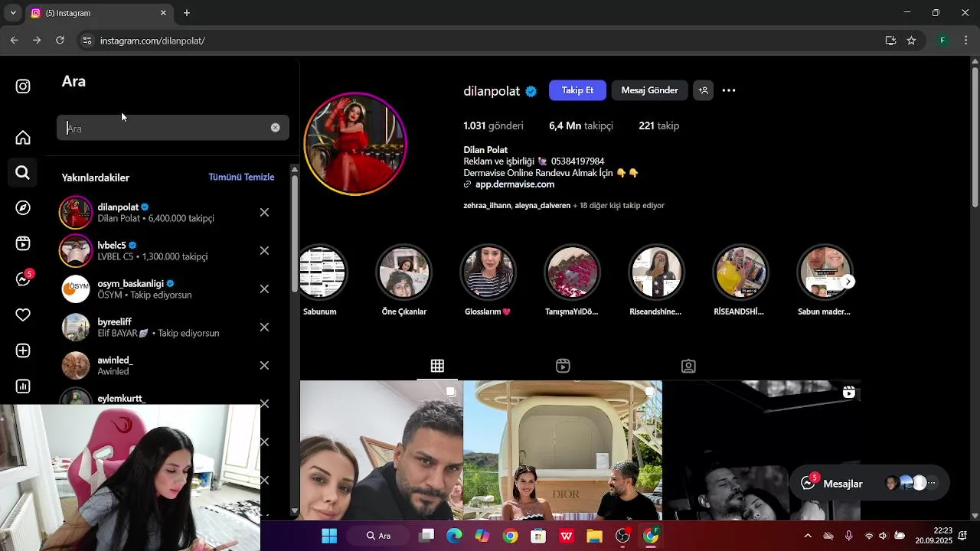Remove osym_baskanligi from recent searches
The width and height of the screenshot is (980, 551).
[264, 289]
